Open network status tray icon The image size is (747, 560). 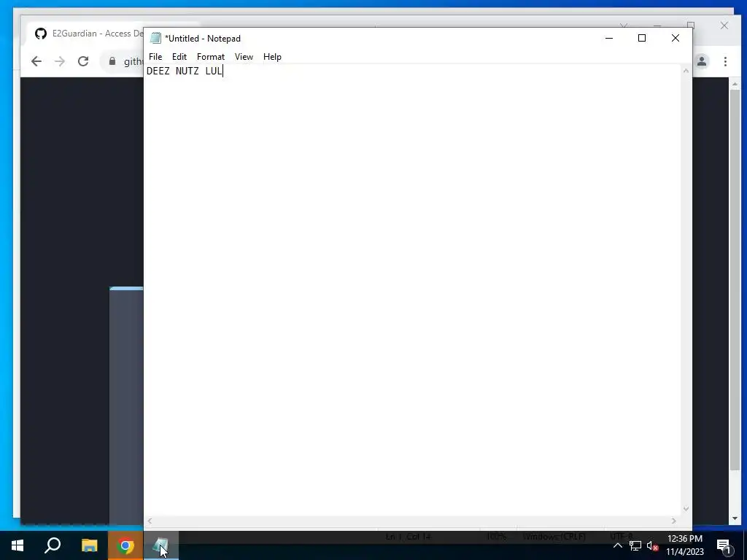click(635, 545)
